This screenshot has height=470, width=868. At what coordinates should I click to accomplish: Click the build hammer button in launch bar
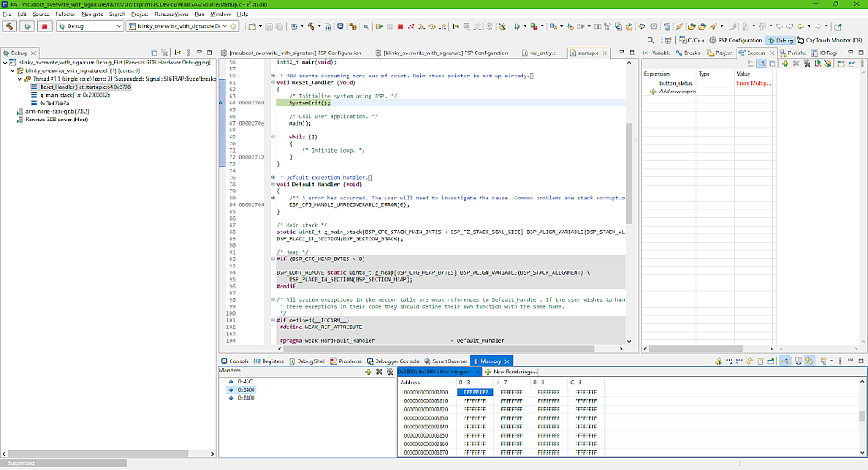10,26
